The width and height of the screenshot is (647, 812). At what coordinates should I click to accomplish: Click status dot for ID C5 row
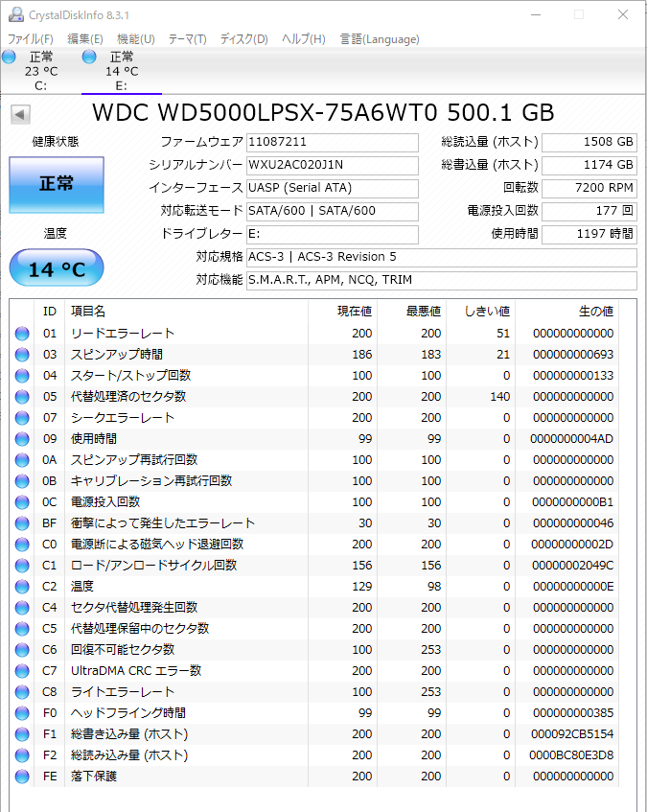[22, 629]
